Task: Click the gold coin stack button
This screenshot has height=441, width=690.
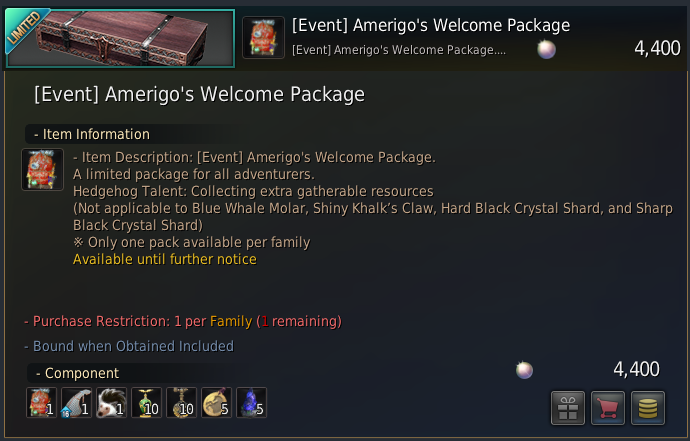Action: [x=648, y=408]
